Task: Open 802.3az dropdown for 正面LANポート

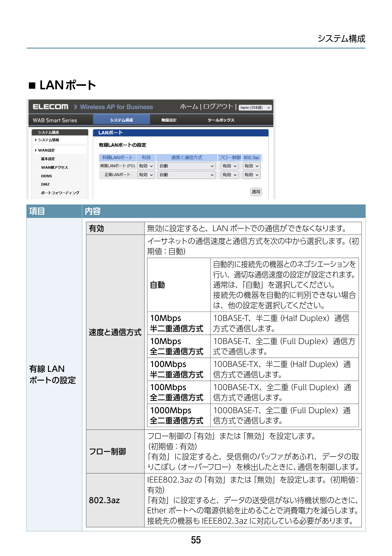Action: [251, 175]
